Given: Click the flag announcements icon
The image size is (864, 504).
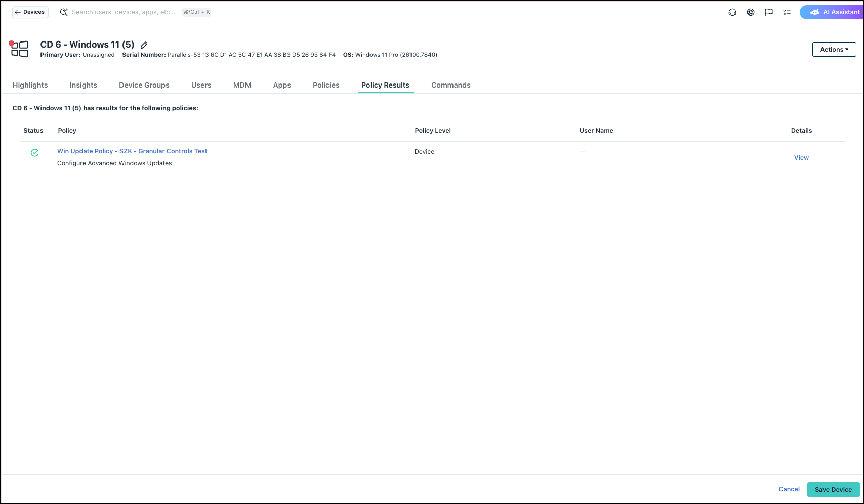Looking at the screenshot, I should [x=769, y=12].
